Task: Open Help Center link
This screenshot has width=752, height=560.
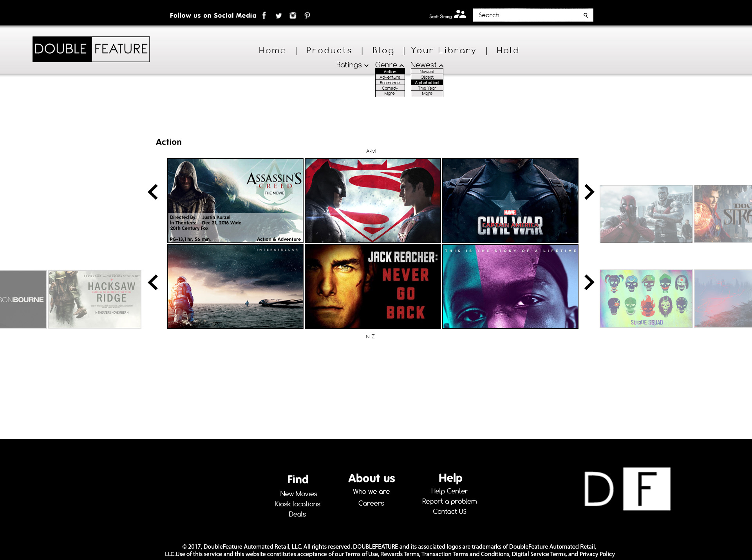Action: point(449,491)
